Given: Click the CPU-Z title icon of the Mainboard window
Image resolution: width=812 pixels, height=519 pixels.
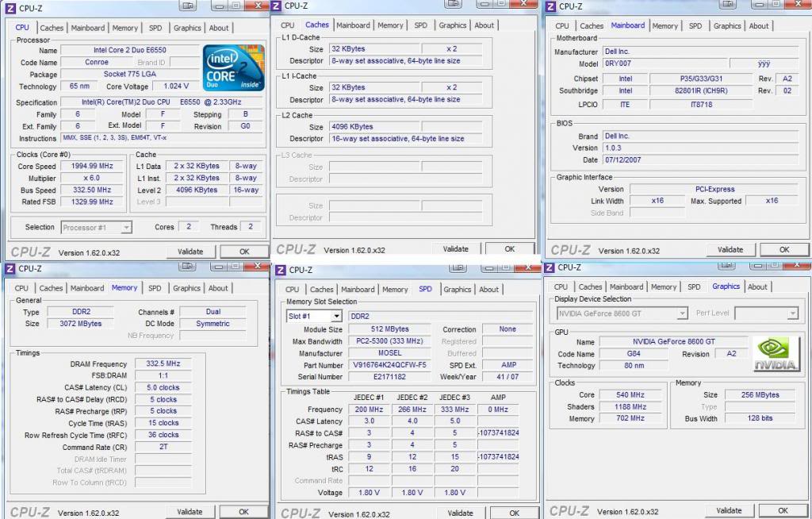Looking at the screenshot, I should point(550,6).
